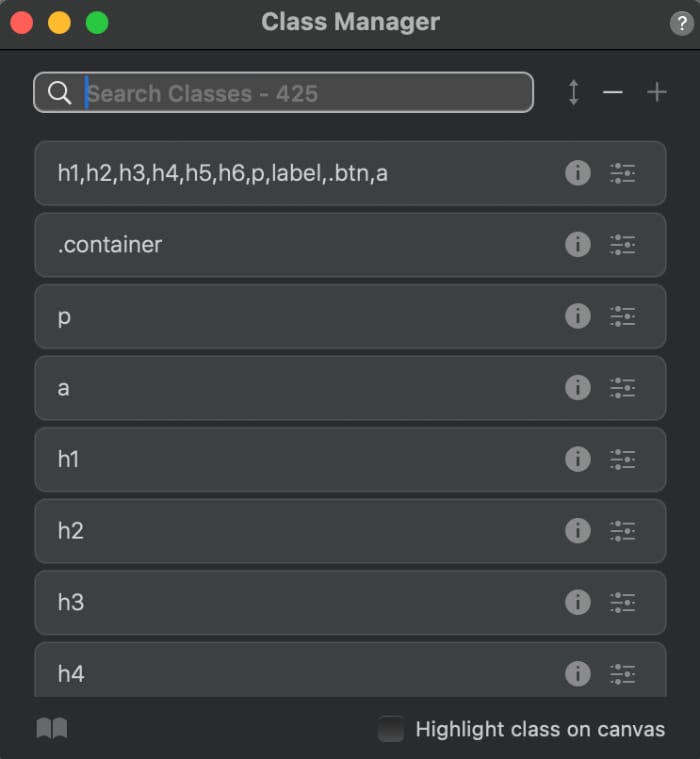Click the info icon for .container class
This screenshot has height=759, width=700.
578,244
